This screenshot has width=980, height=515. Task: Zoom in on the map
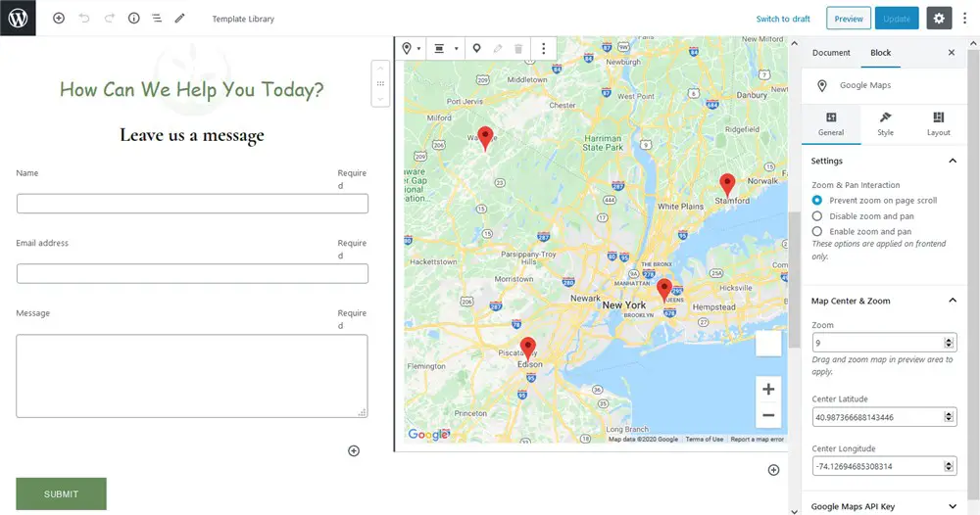tap(768, 389)
